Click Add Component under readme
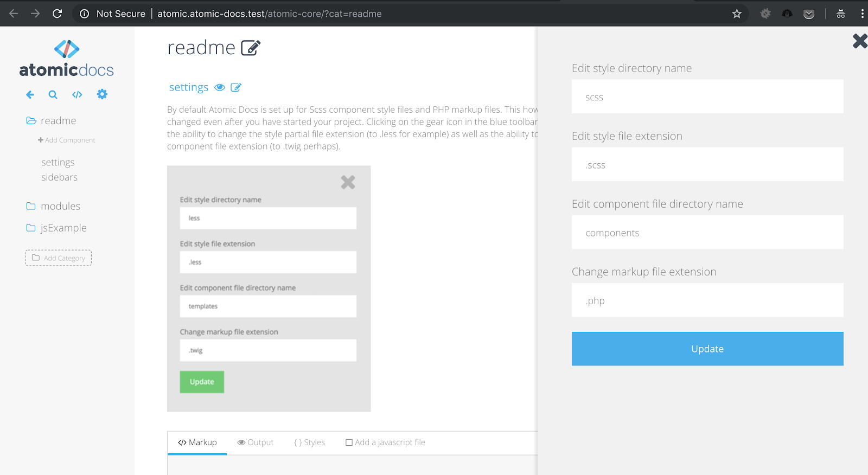 point(67,140)
